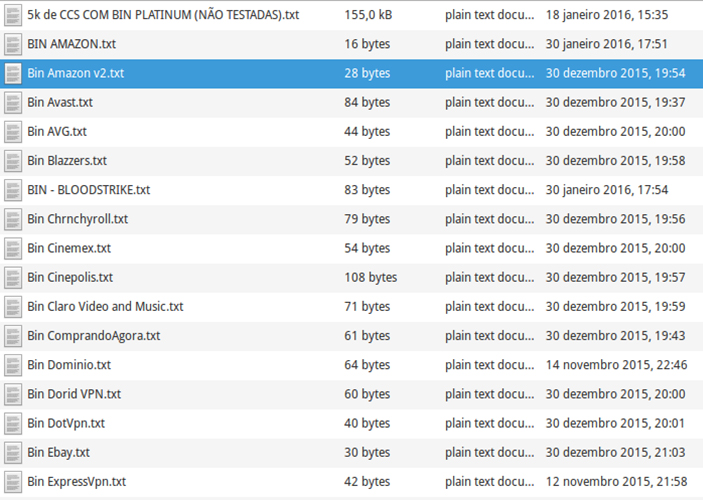Click the icon of Bin DotVpn.txt

12,423
